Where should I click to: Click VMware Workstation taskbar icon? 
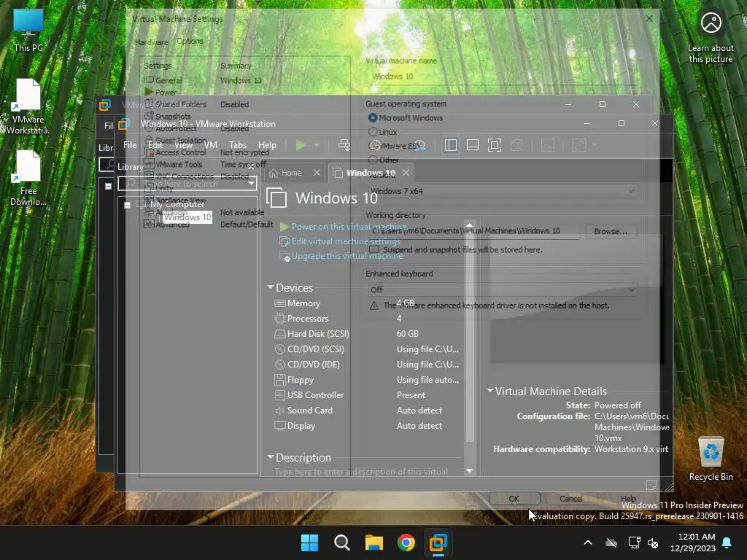pyautogui.click(x=438, y=542)
